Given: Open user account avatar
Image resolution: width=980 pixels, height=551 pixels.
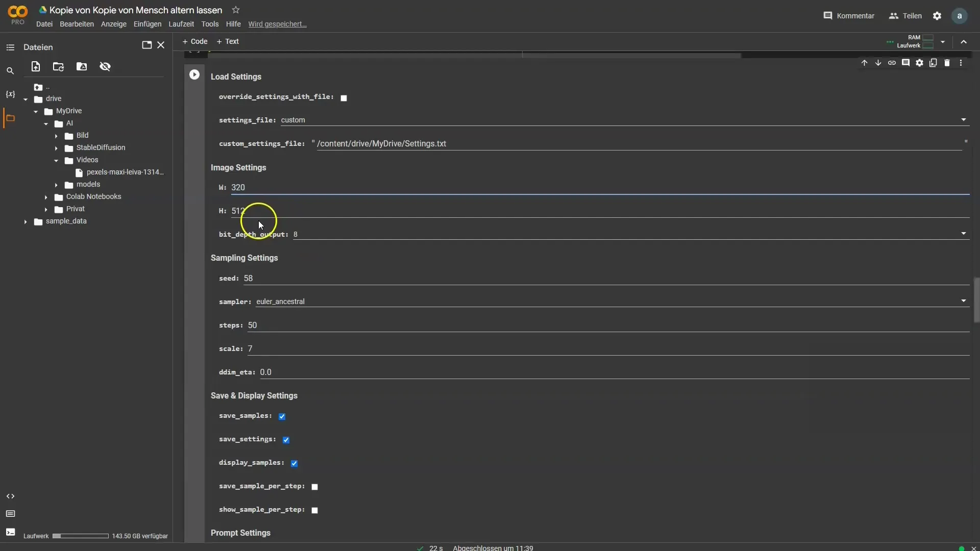Looking at the screenshot, I should (960, 16).
